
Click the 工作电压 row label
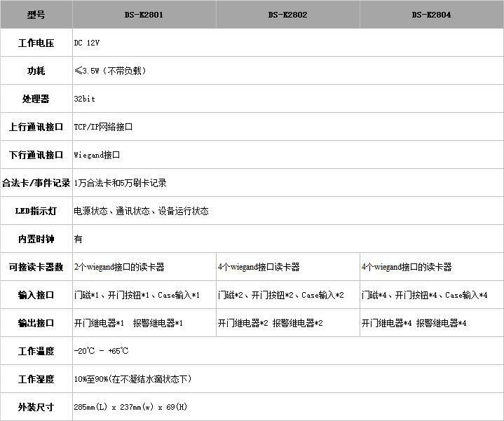click(x=36, y=43)
